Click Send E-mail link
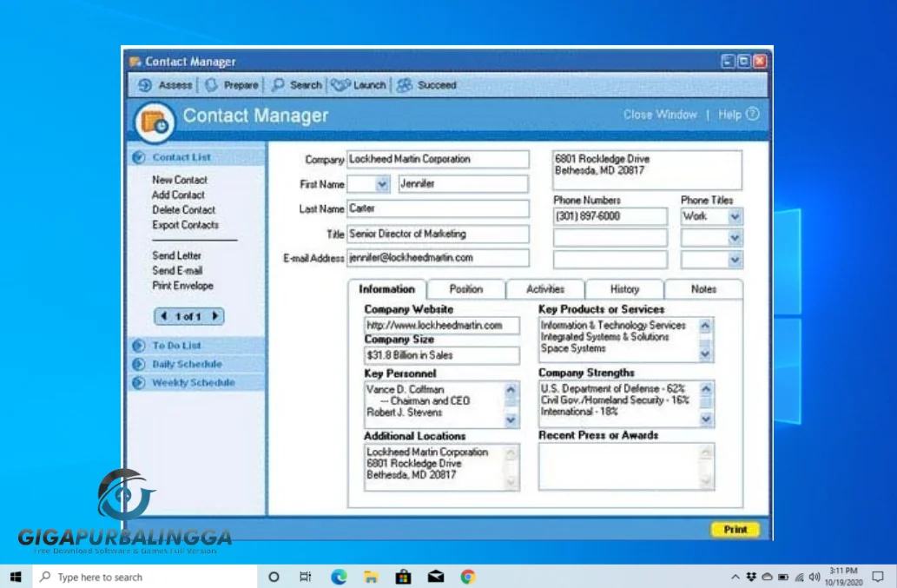Image resolution: width=897 pixels, height=588 pixels. pos(177,270)
